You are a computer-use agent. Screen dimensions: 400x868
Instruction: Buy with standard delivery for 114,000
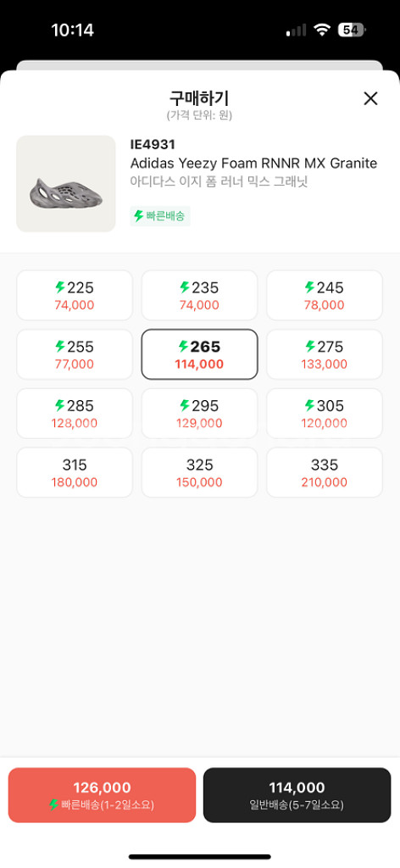click(297, 795)
